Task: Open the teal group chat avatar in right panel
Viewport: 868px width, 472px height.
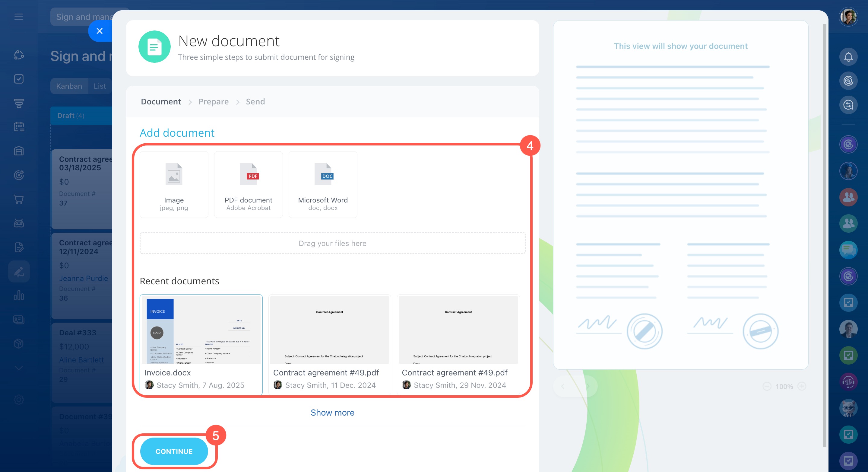Action: (848, 224)
